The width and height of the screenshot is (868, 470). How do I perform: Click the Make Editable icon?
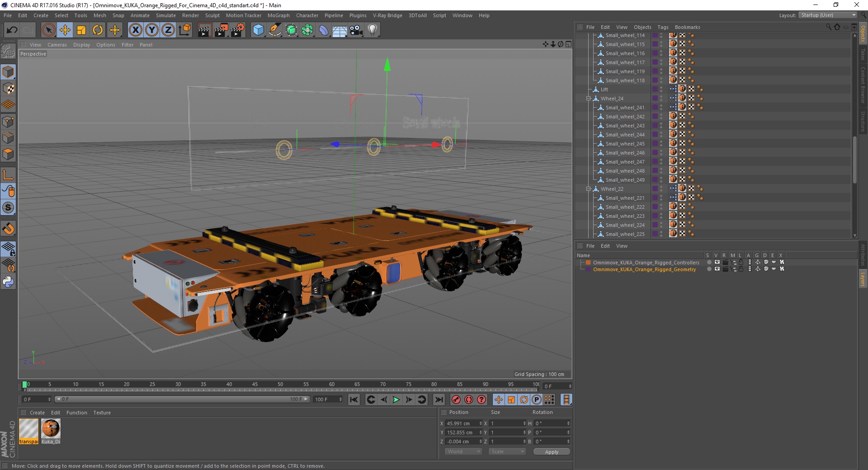(8, 52)
